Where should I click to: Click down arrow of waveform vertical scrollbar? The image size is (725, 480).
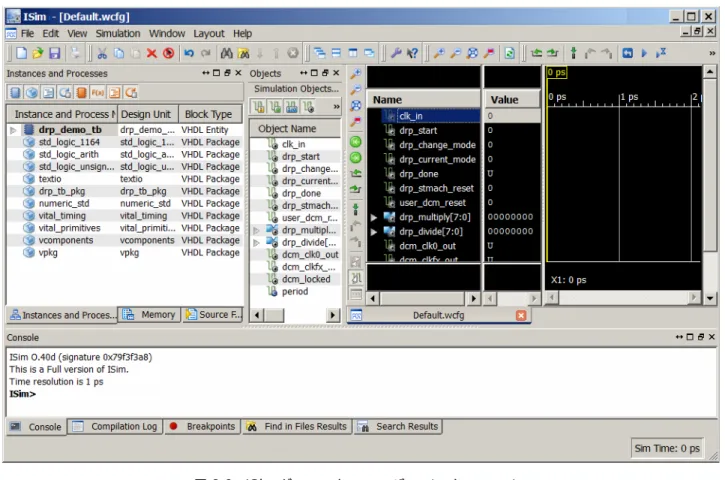point(710,298)
